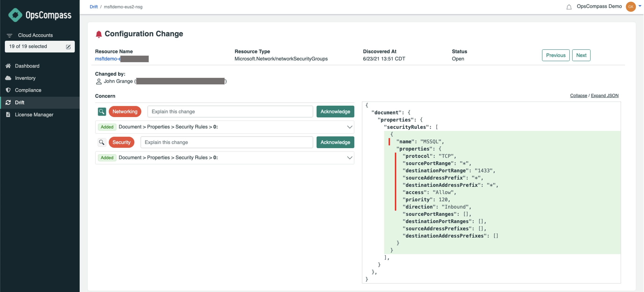Click the Security concern magnifier icon
This screenshot has height=292, width=644.
click(x=102, y=142)
